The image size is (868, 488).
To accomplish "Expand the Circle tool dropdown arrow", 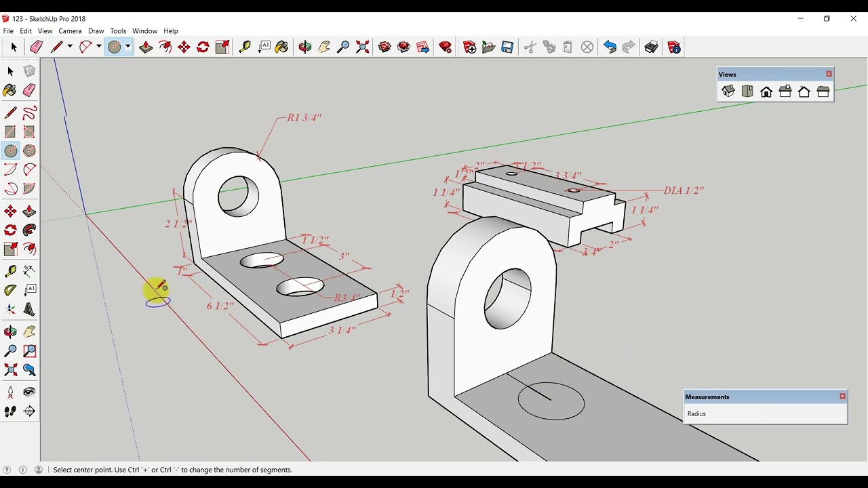I will (127, 47).
